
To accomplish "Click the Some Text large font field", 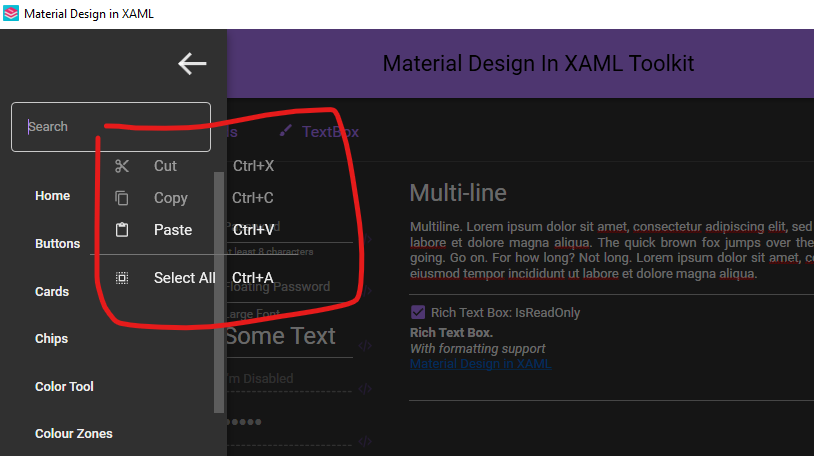I will pos(289,336).
